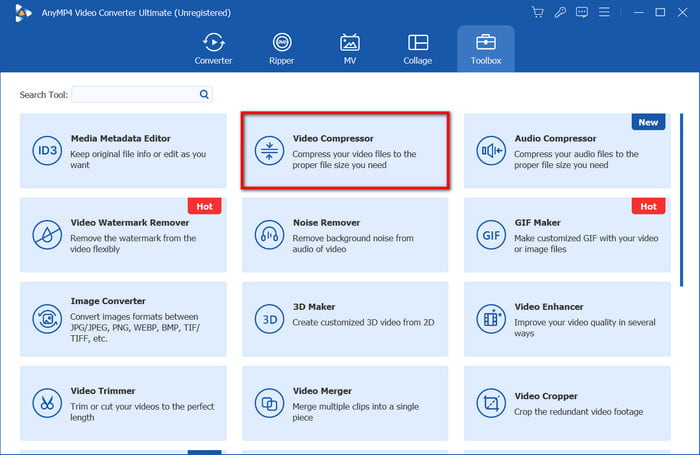Close the AnyMP4 Video Converter window
The image size is (700, 455).
coord(682,13)
